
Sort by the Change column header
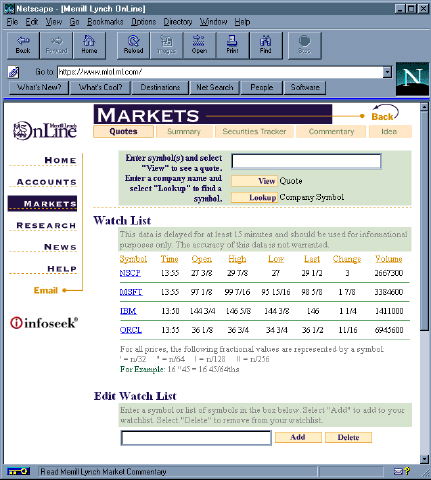(347, 259)
